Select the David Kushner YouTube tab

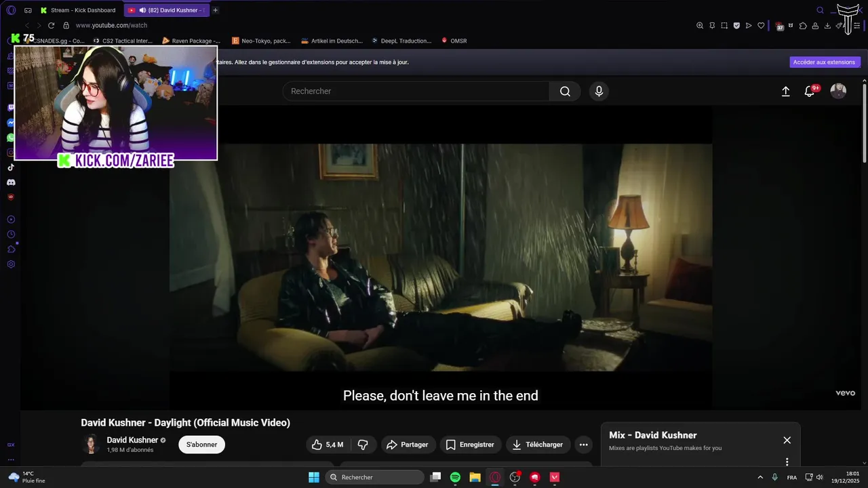click(x=167, y=10)
